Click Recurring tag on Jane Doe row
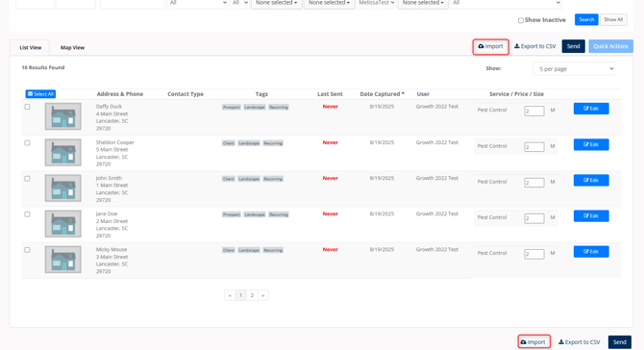The height and width of the screenshot is (350, 644). coord(279,214)
